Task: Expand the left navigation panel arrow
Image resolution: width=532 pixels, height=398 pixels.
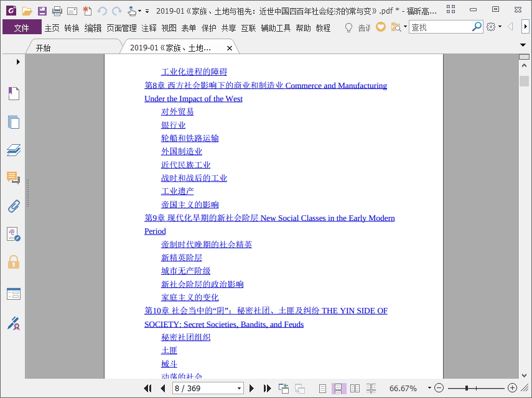Action: click(18, 62)
